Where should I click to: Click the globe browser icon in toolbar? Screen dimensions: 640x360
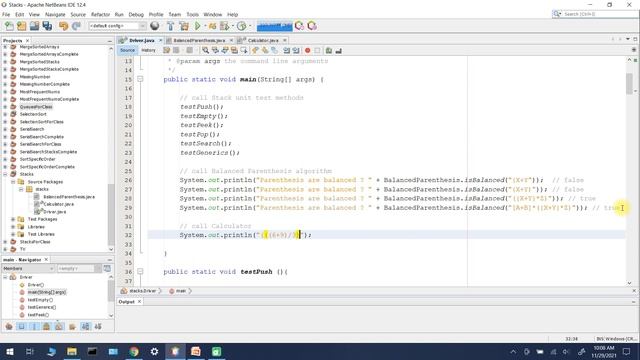155,26
